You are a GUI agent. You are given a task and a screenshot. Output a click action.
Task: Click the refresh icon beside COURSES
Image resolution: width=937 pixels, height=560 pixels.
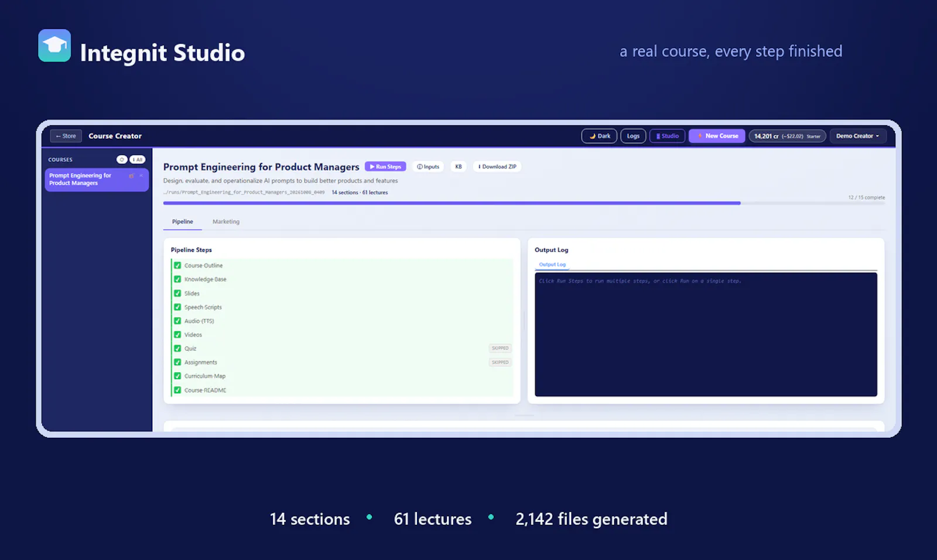(122, 159)
